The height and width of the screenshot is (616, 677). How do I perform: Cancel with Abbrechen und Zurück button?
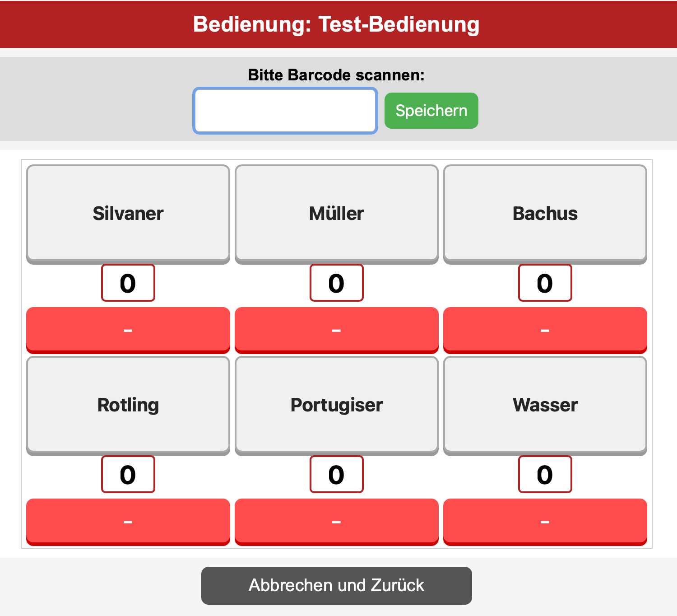(337, 585)
